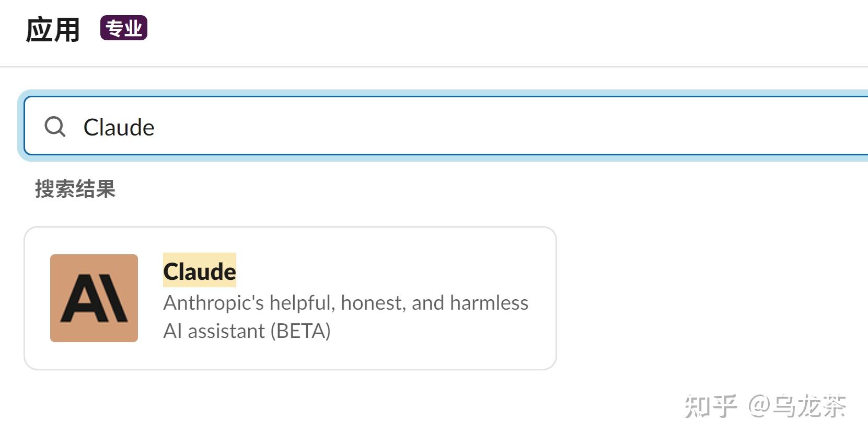868x441 pixels.
Task: Click the word "harmless" in the description
Action: 489,303
